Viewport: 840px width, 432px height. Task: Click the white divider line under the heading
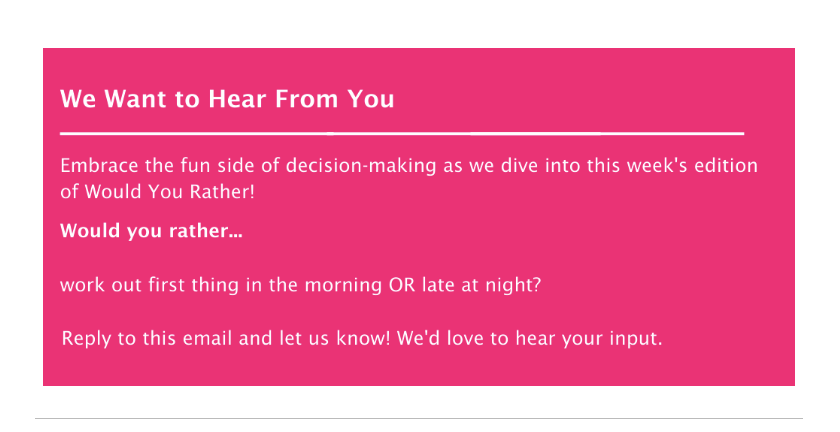(x=402, y=133)
